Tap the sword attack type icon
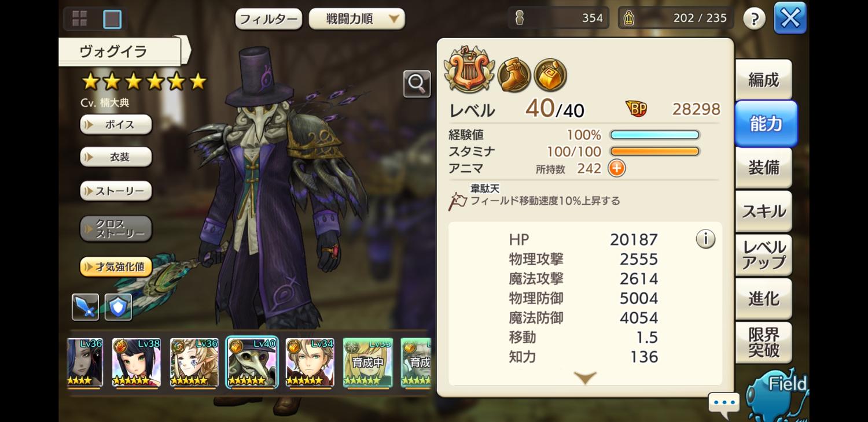The image size is (868, 422). pyautogui.click(x=85, y=307)
